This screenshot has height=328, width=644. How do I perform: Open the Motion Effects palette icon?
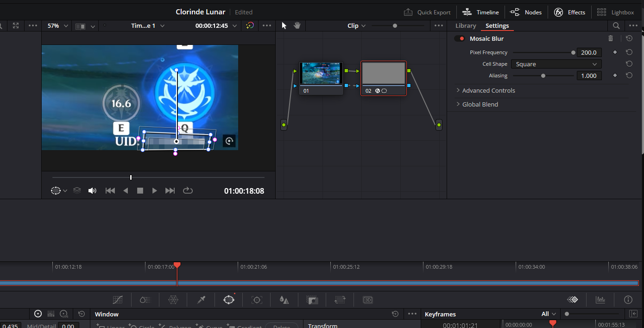(145, 300)
